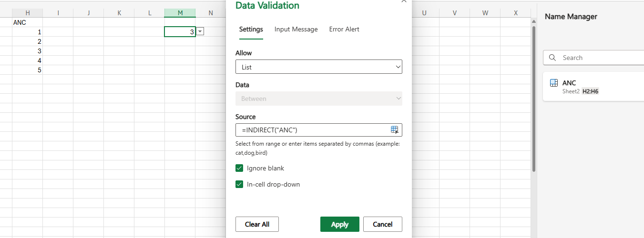The height and width of the screenshot is (238, 644).
Task: Click the Name Manager Search box
Action: coord(593,58)
